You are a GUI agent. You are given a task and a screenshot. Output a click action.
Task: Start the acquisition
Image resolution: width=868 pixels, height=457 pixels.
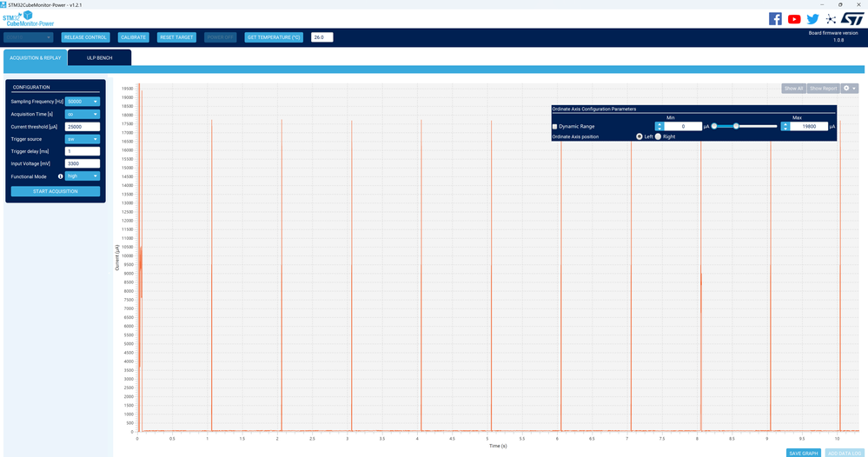56,191
